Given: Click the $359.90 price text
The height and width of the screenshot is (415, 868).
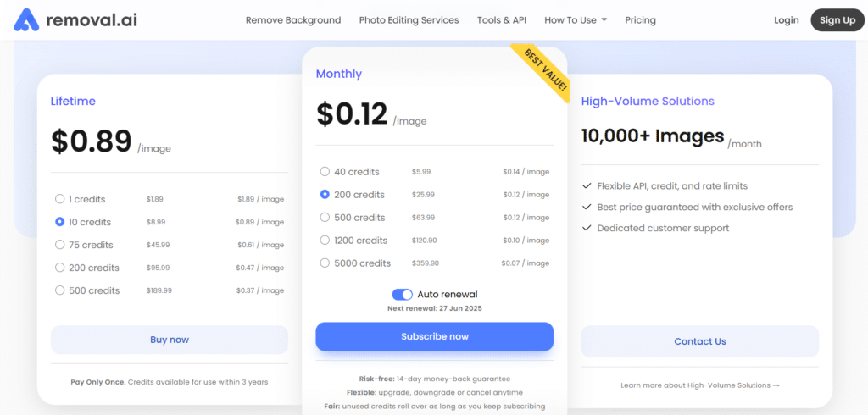Looking at the screenshot, I should [426, 263].
